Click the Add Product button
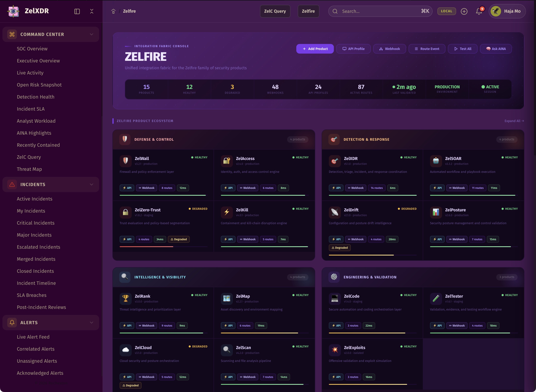The width and height of the screenshot is (536, 392). tap(315, 49)
